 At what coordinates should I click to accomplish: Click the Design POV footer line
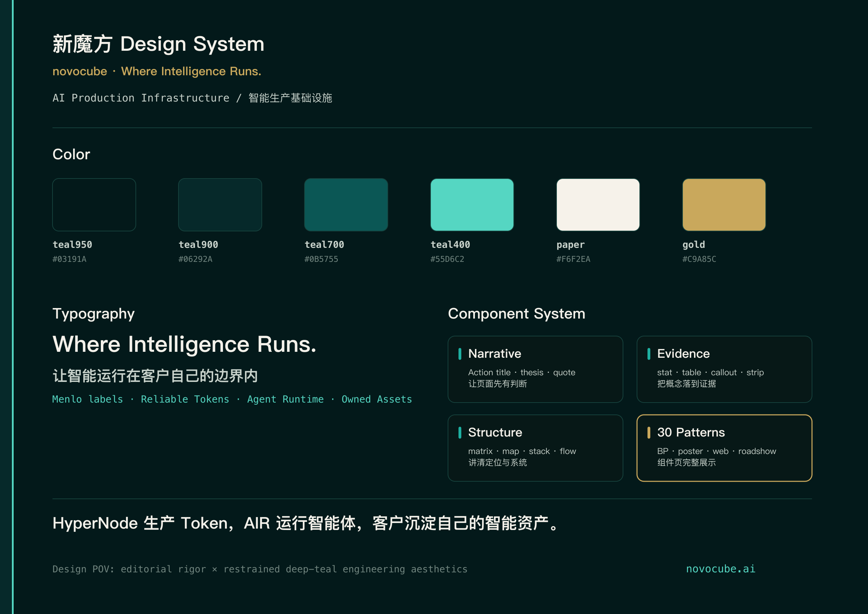(260, 569)
